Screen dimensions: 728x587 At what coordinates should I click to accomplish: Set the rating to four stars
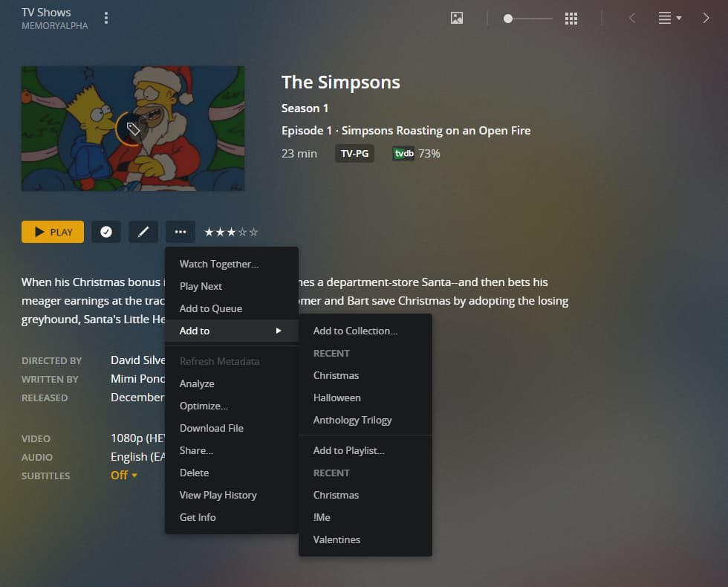coord(242,232)
